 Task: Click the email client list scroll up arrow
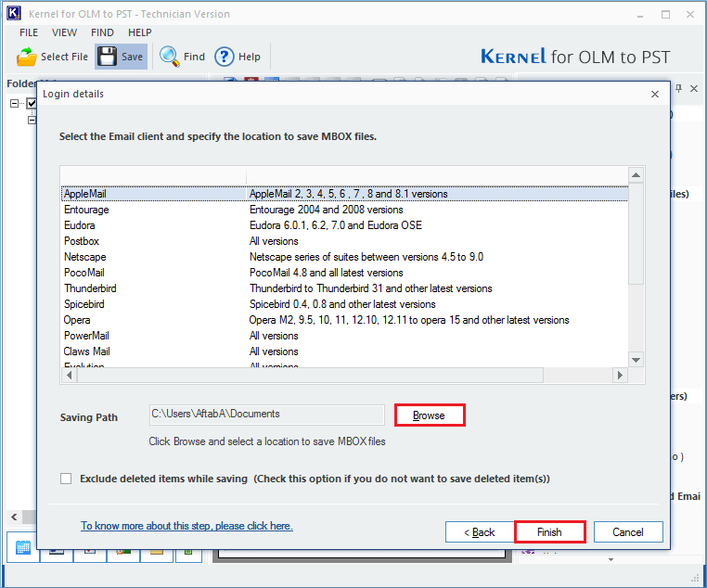pos(636,174)
